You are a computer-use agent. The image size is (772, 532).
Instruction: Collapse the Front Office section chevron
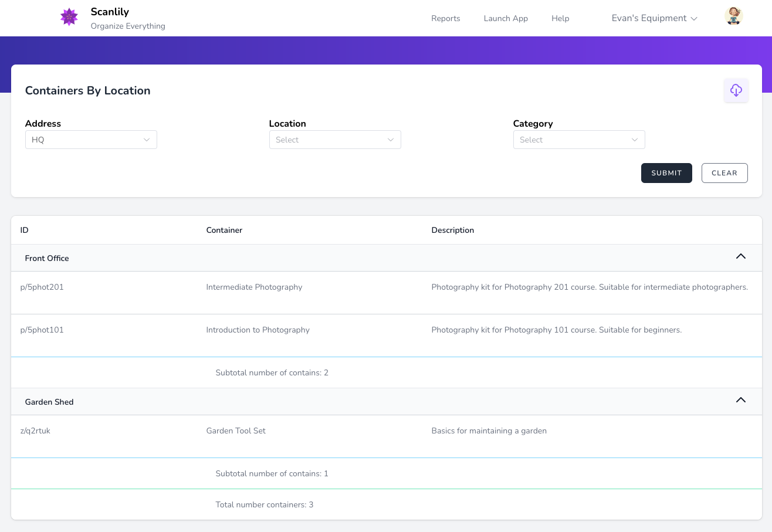pos(740,257)
